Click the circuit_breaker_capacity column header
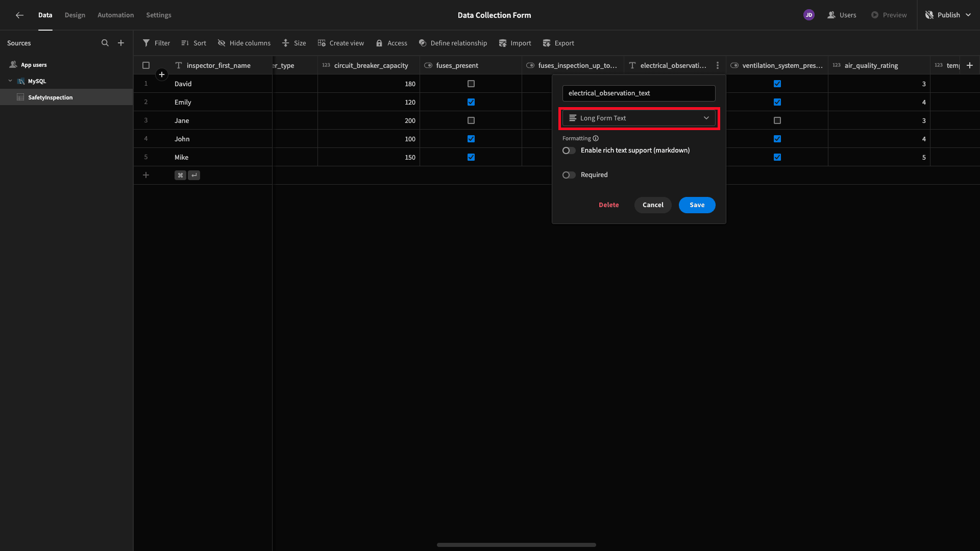This screenshot has height=551, width=980. (369, 65)
